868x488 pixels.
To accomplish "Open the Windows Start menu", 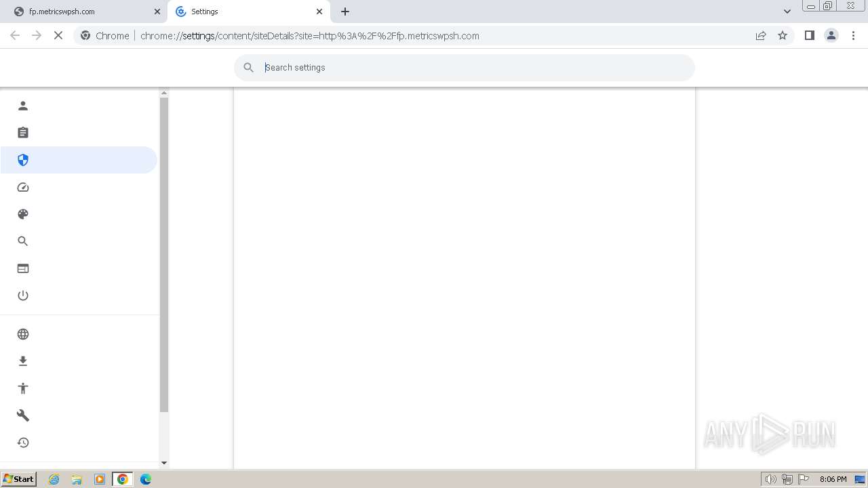I will 18,479.
